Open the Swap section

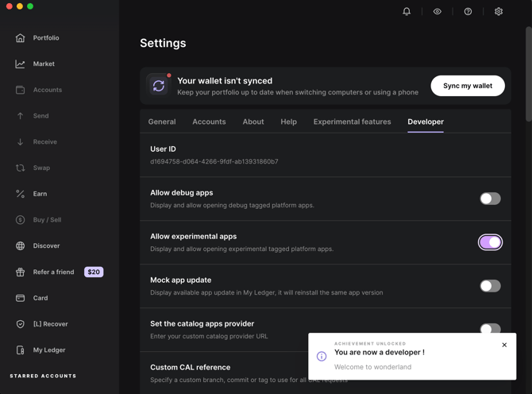pyautogui.click(x=41, y=168)
